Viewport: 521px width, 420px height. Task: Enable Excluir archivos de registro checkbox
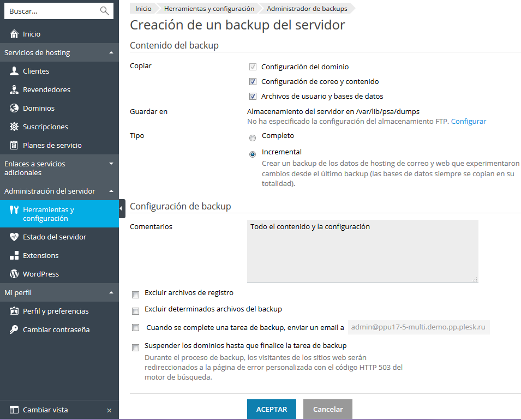(136, 295)
